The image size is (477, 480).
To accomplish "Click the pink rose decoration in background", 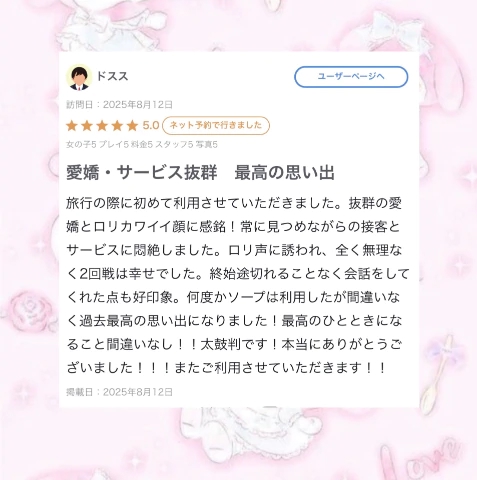I will pos(30,307).
